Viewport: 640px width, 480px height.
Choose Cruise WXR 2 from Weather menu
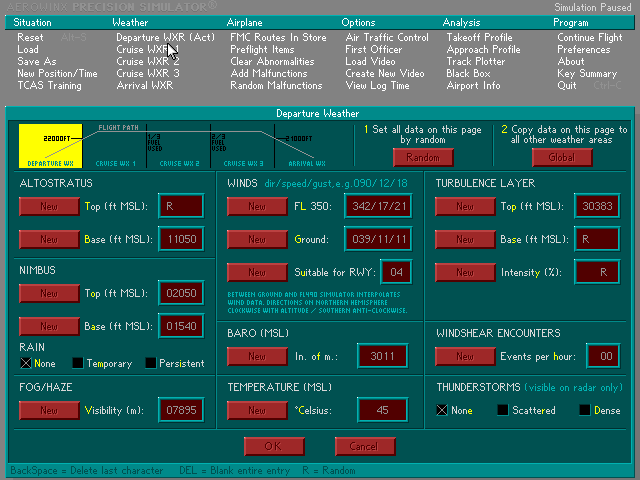147,61
